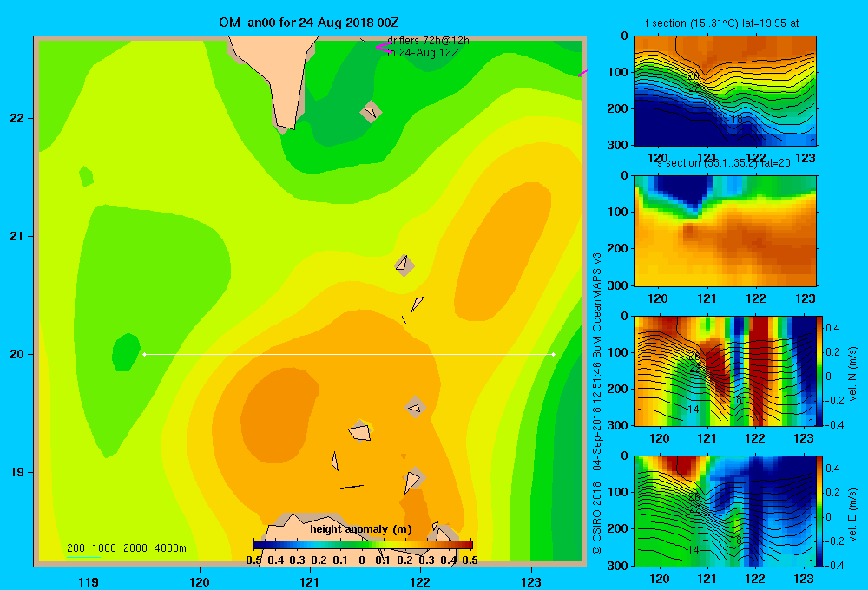Click longitude label 123 under main map

click(x=531, y=581)
